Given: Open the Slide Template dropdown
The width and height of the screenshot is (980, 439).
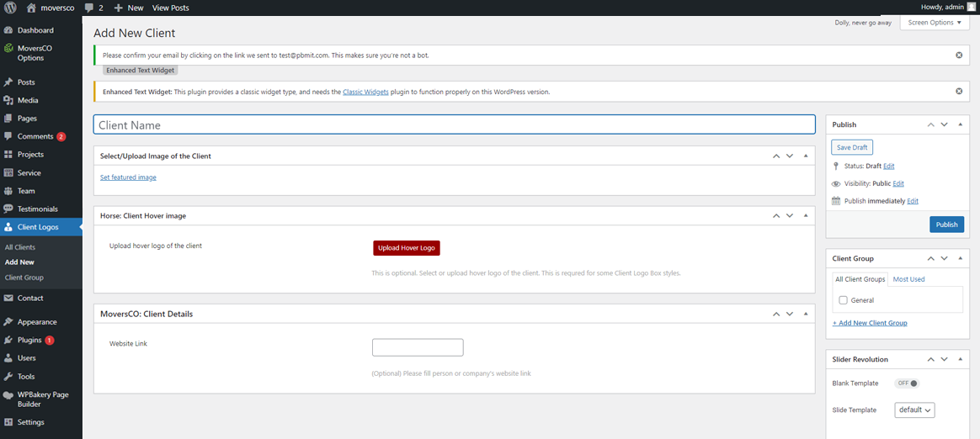Looking at the screenshot, I should pos(914,410).
